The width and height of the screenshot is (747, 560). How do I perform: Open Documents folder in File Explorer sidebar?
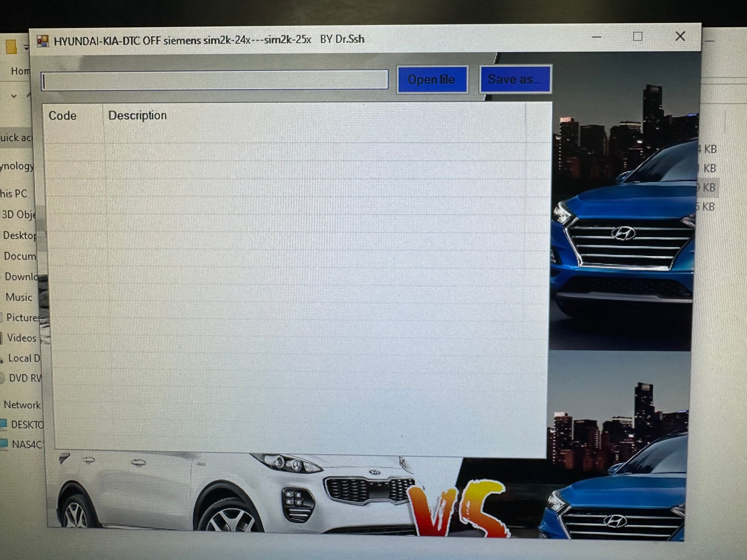[20, 256]
